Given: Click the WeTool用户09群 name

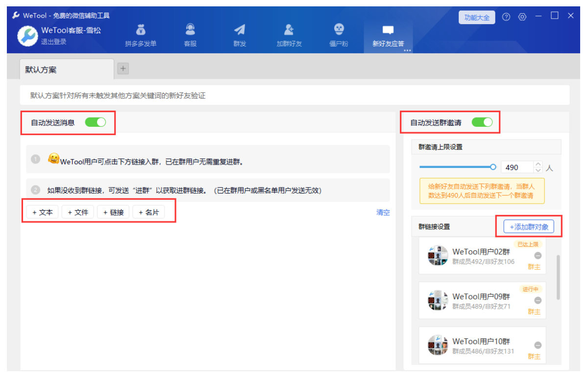Looking at the screenshot, I should tap(481, 296).
